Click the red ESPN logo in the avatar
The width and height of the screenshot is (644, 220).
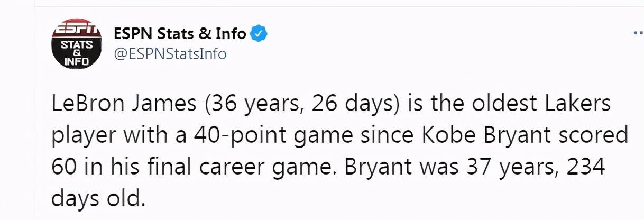(x=76, y=29)
